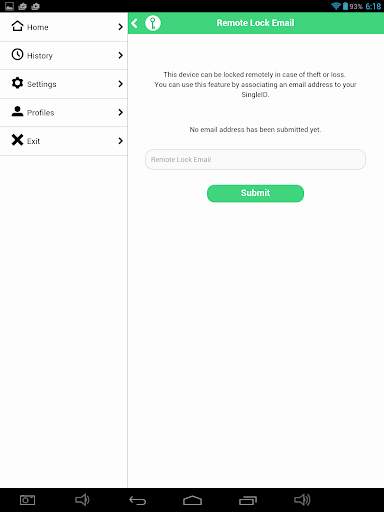Tap the Home house icon in sidebar
Image resolution: width=384 pixels, height=512 pixels.
[x=17, y=26]
